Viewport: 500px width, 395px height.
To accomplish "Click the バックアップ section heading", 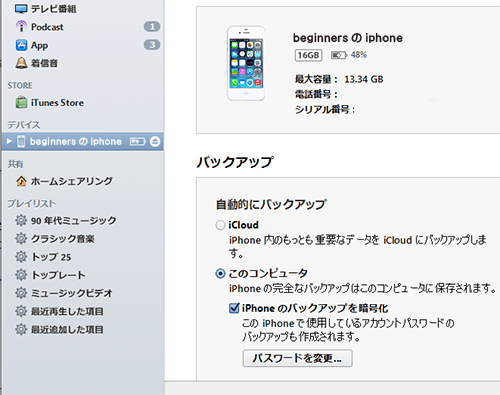I will pyautogui.click(x=235, y=162).
